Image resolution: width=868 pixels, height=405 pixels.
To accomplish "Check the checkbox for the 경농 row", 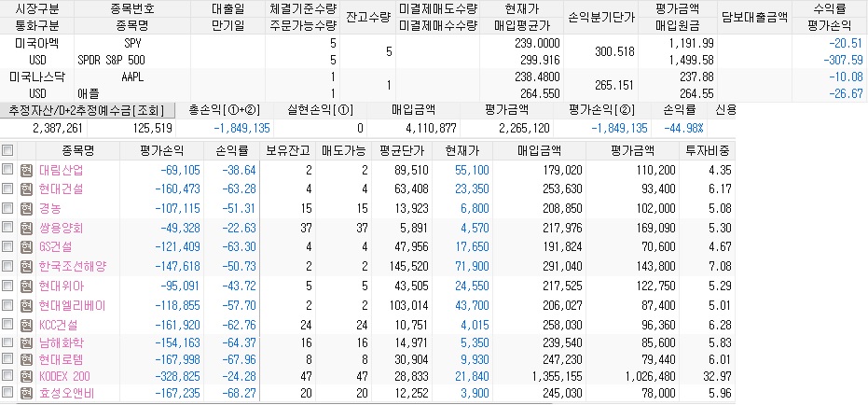I will pyautogui.click(x=8, y=208).
